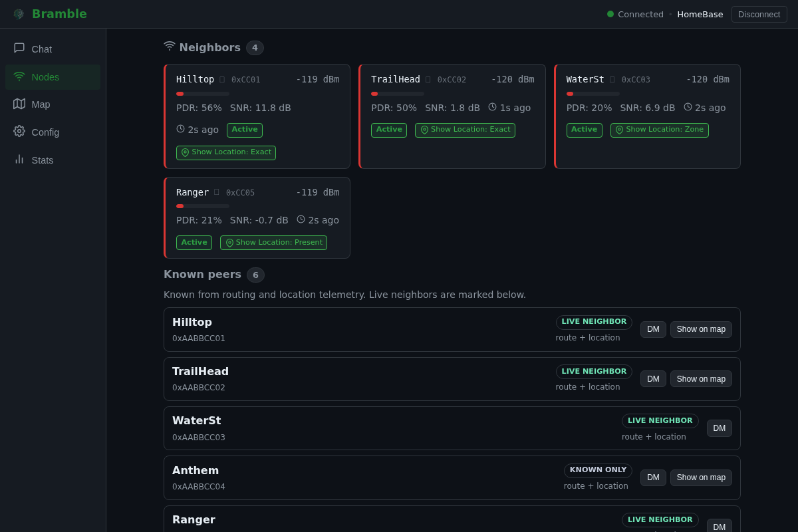
Task: Click WaterSt signal strength bar
Action: tap(593, 94)
